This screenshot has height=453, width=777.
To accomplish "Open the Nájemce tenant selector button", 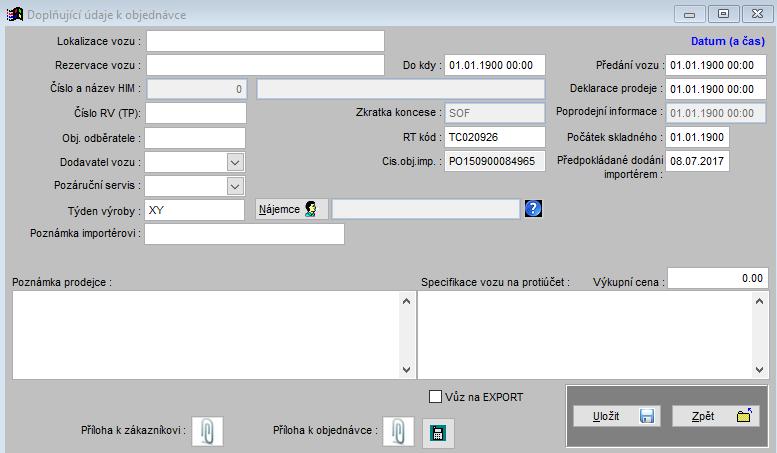I will (x=292, y=209).
